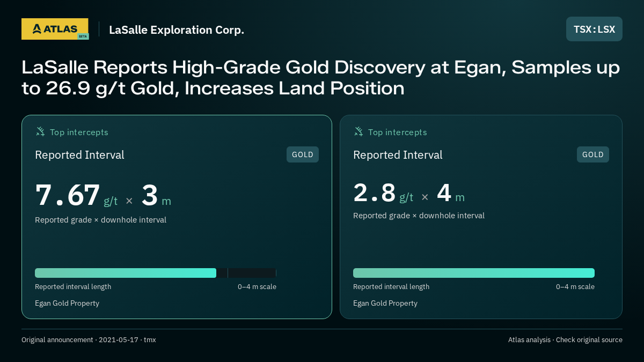Click the GOLD tag in the 7.67 g/t card
Viewport: 644px width, 362px height.
point(303,154)
